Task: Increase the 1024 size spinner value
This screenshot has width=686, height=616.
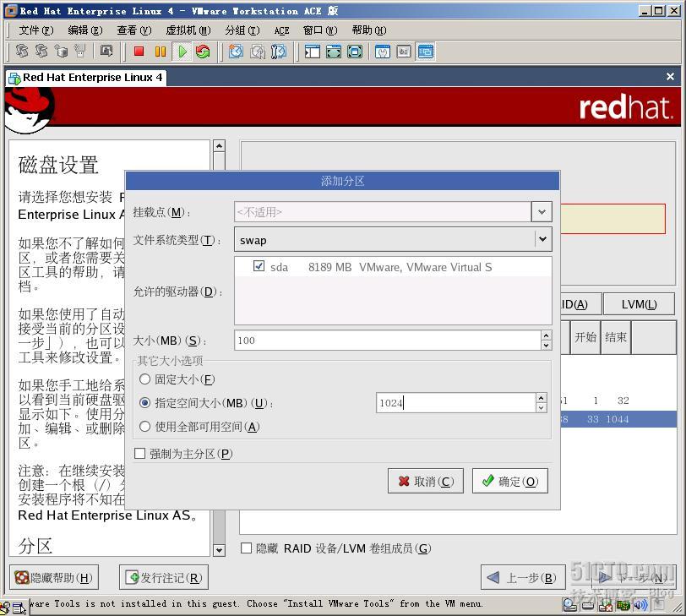Action: point(542,398)
